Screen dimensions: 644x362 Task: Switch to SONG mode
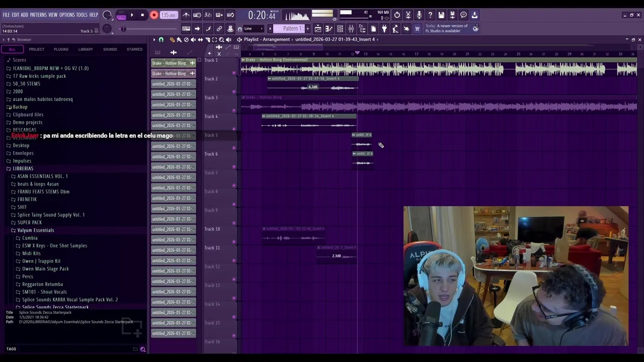(x=121, y=17)
